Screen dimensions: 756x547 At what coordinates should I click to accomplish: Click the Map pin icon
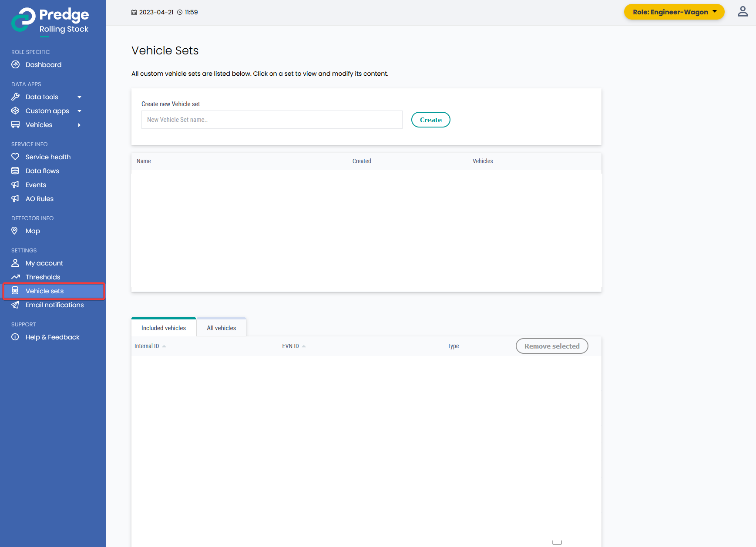coord(15,231)
